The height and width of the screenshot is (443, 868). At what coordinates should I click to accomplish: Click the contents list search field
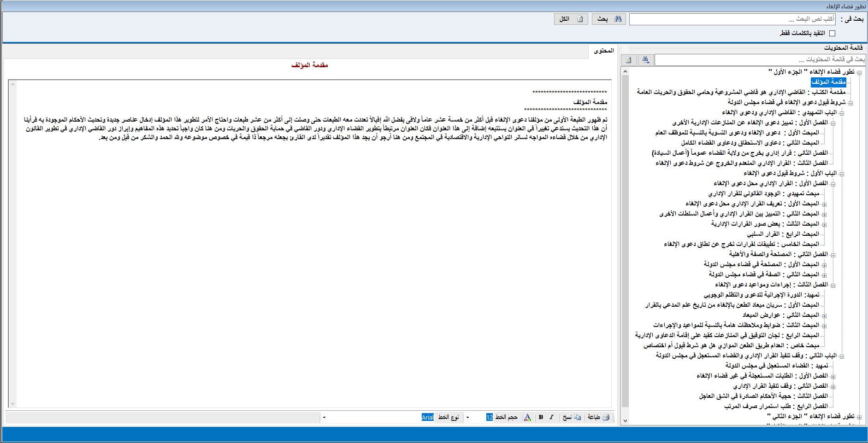coord(760,60)
